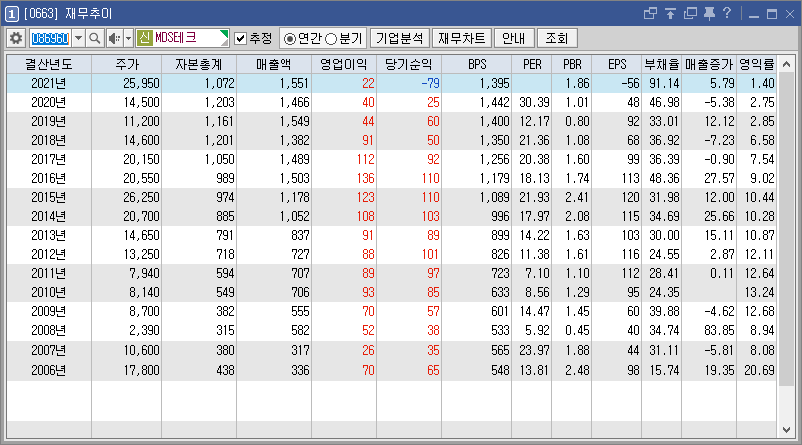
Task: Select the 2013년 row label
Action: point(49,235)
